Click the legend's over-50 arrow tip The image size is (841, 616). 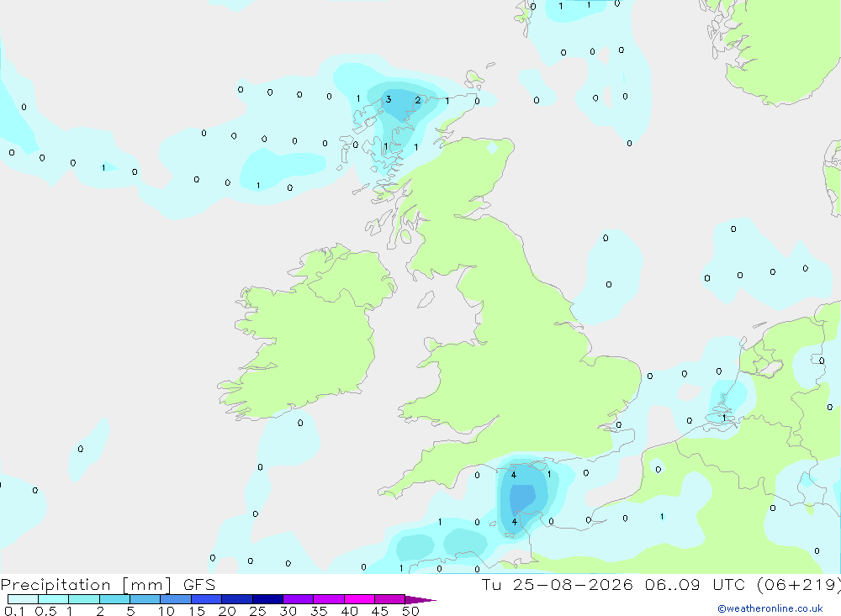point(421,600)
